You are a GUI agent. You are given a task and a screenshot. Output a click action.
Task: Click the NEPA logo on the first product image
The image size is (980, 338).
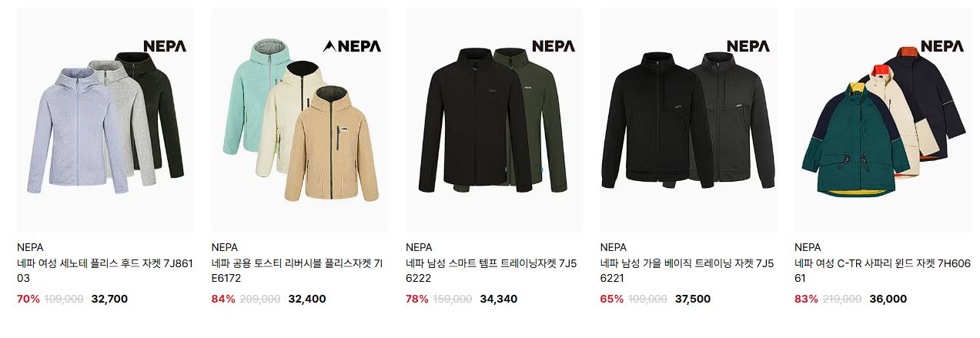[165, 46]
